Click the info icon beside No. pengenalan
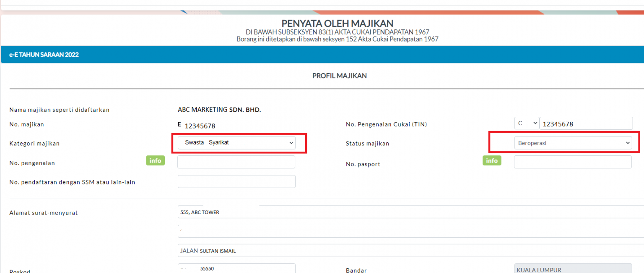This screenshot has width=644, height=273. pos(155,160)
